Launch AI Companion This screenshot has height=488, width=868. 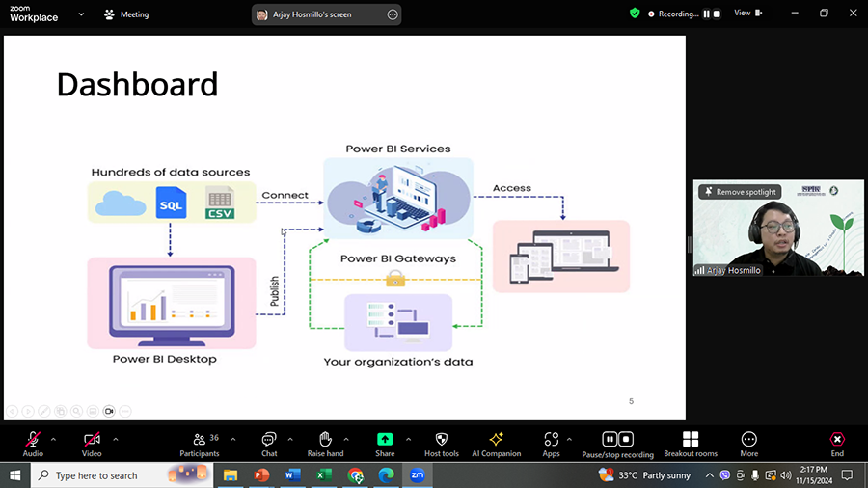click(x=496, y=445)
